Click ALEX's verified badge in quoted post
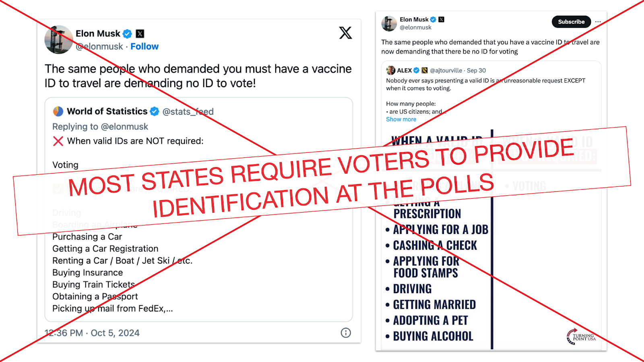Viewport: 644px width, 362px height. [417, 70]
